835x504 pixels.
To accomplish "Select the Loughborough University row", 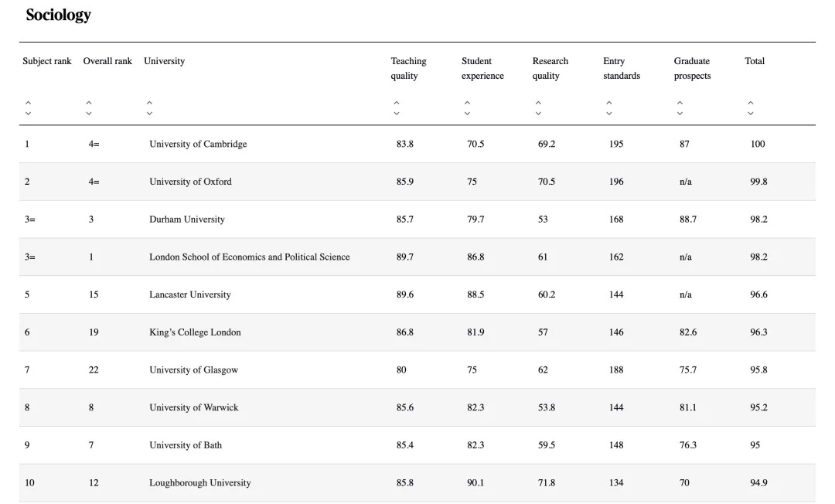I will pos(199,483).
